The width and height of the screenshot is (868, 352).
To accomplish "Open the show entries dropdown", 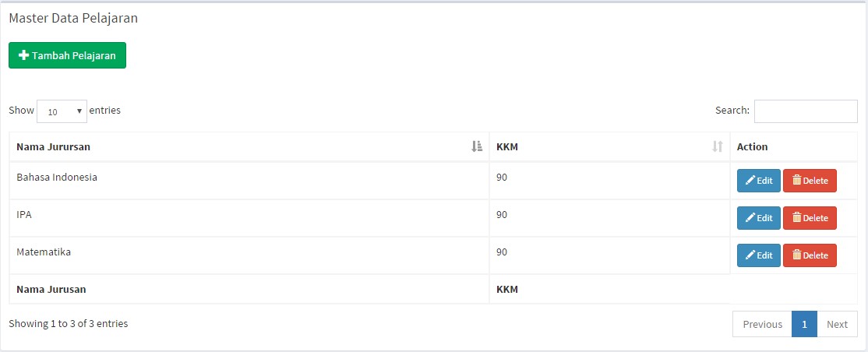I will tap(62, 111).
